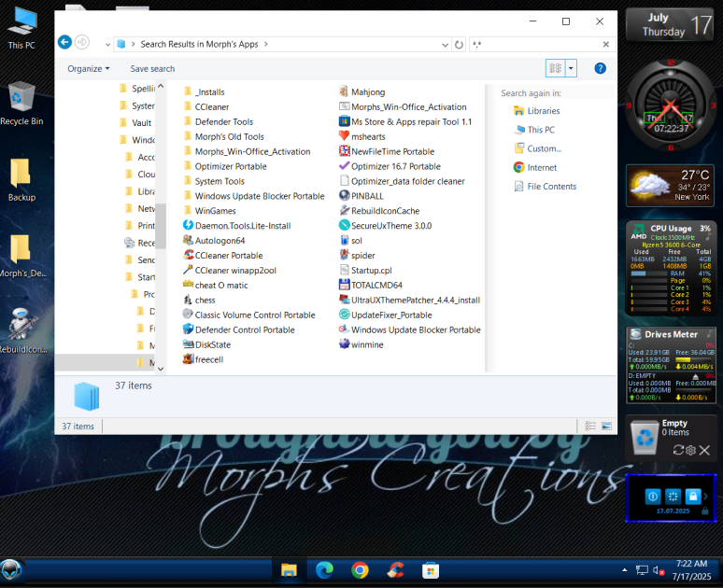The height and width of the screenshot is (588, 723).
Task: Select Vault in navigation tree
Action: 135,123
